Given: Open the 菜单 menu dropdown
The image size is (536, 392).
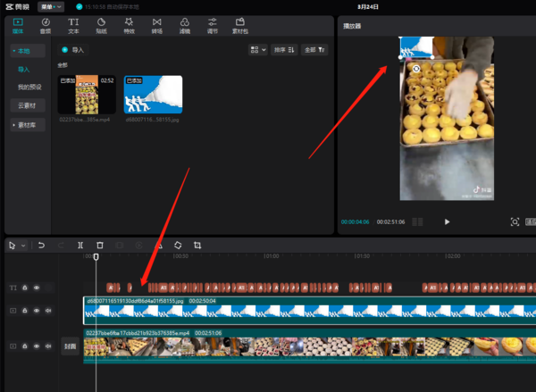Looking at the screenshot, I should [51, 6].
